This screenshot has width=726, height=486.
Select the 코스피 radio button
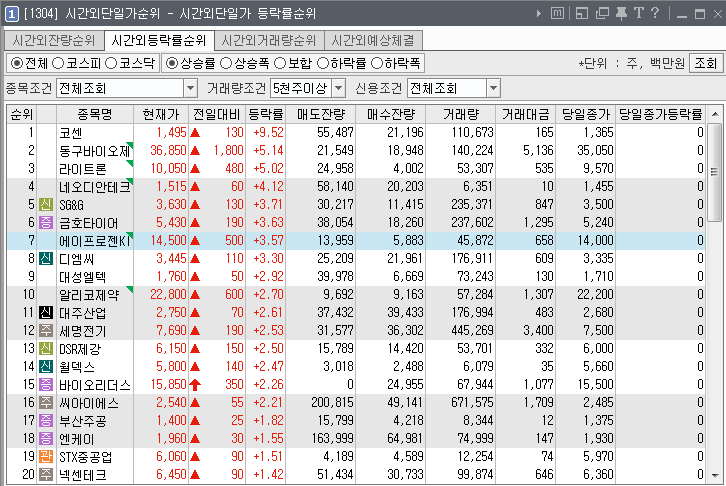point(58,63)
